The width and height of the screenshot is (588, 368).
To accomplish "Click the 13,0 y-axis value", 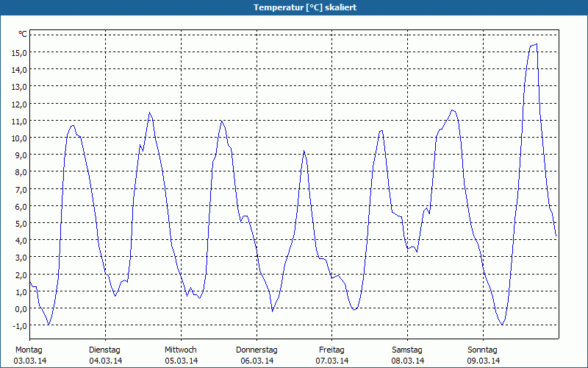I will [19, 87].
